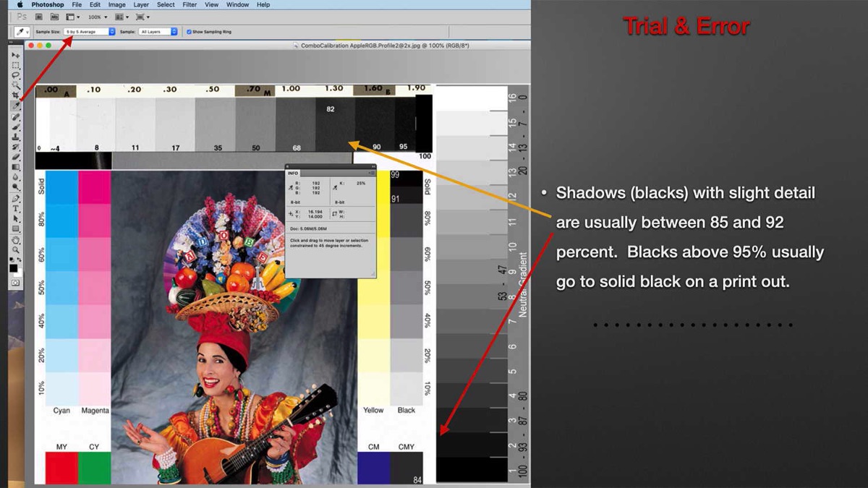Click the blue CM color patch
Image resolution: width=868 pixels, height=488 pixels.
(374, 468)
